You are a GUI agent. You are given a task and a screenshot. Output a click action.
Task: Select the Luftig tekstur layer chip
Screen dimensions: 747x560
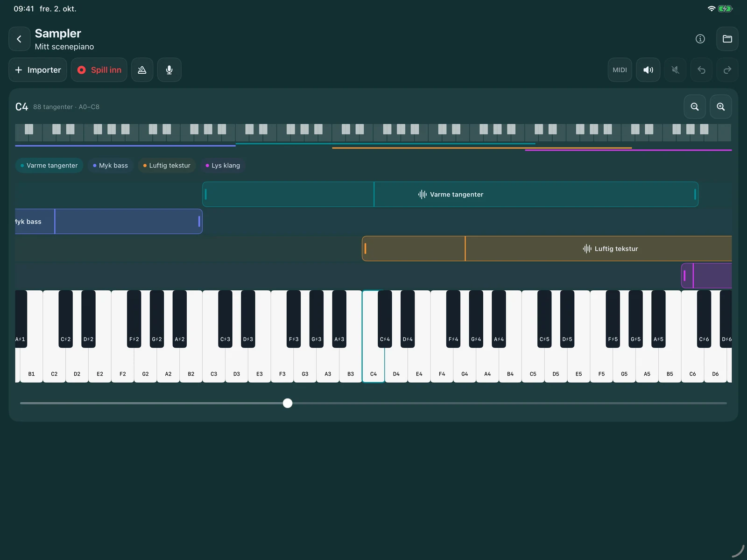tap(167, 166)
